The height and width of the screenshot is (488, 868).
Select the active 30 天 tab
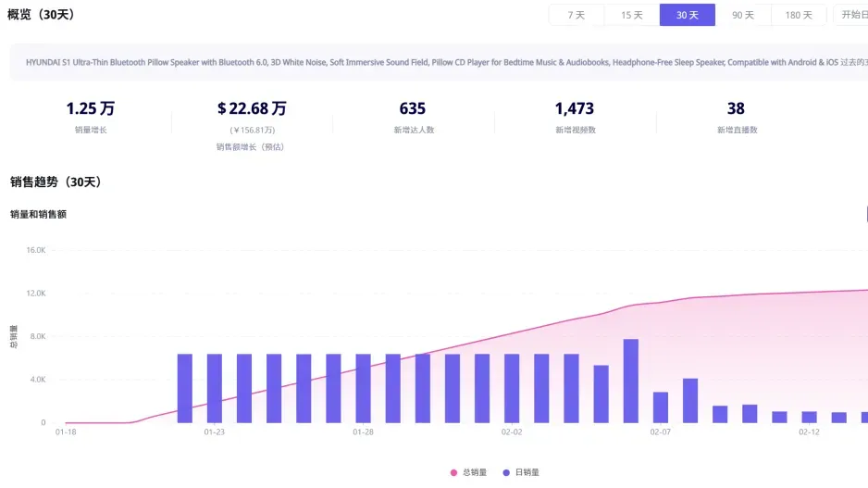tap(687, 15)
